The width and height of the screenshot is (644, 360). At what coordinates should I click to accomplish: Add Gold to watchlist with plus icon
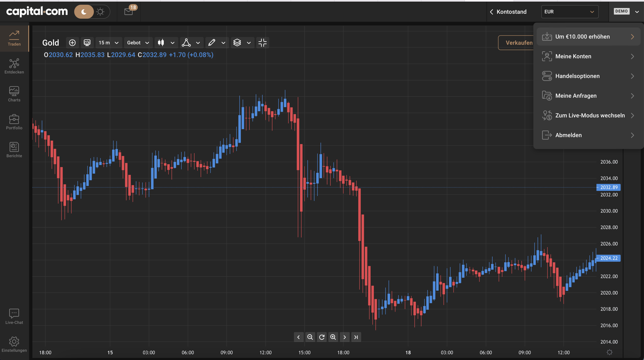72,43
